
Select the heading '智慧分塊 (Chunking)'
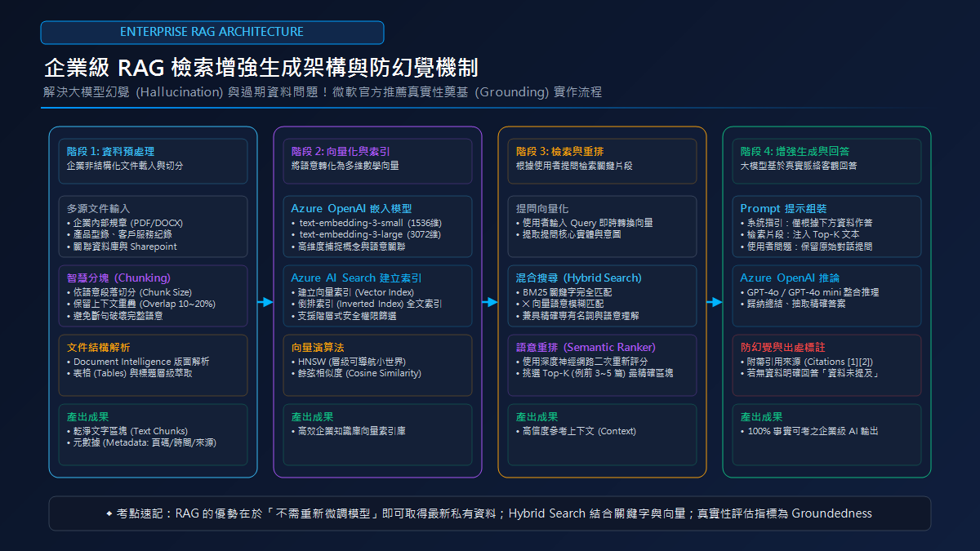[118, 278]
